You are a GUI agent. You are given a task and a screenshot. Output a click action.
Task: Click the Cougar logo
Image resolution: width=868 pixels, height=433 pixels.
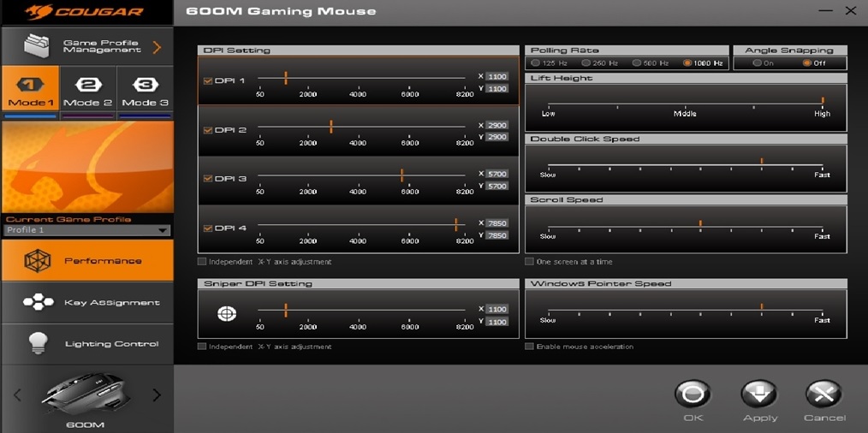coord(85,12)
